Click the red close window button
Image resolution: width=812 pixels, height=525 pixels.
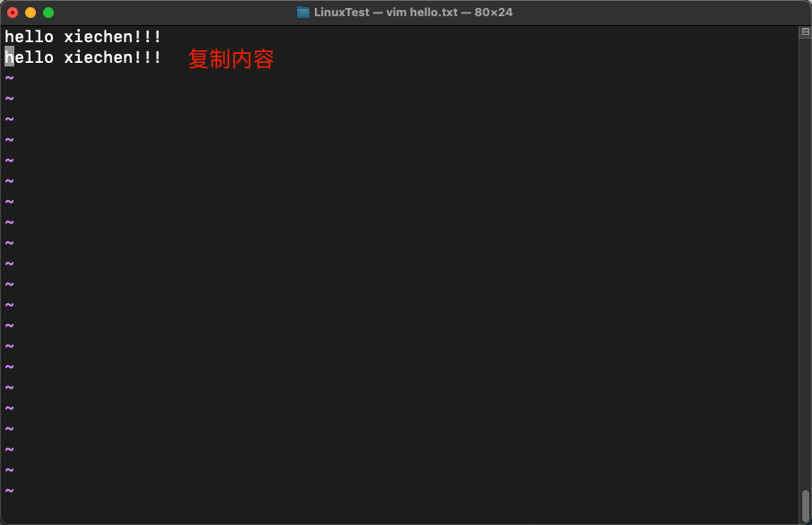[x=13, y=13]
